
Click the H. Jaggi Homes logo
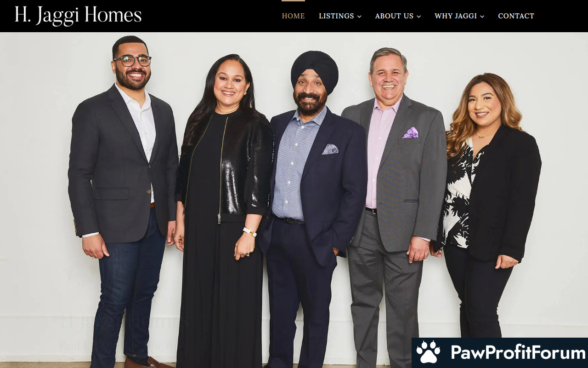click(x=78, y=16)
